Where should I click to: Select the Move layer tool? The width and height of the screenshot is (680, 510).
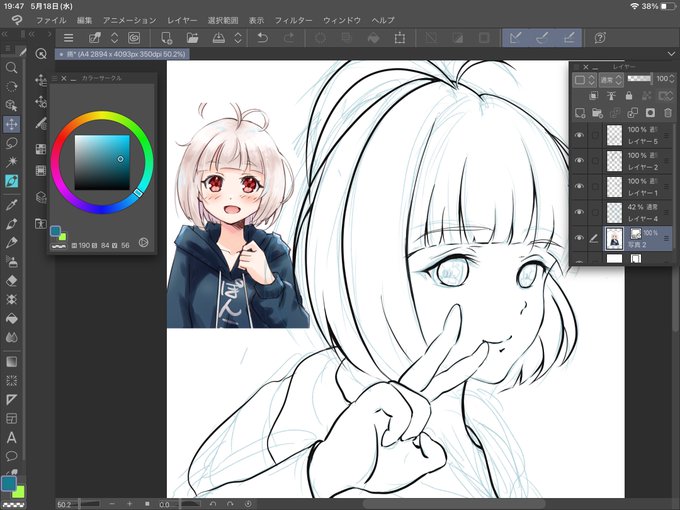pos(11,124)
